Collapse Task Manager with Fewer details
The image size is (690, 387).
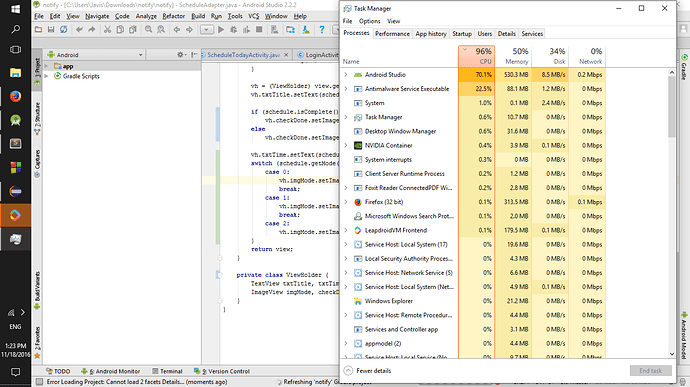pos(367,371)
